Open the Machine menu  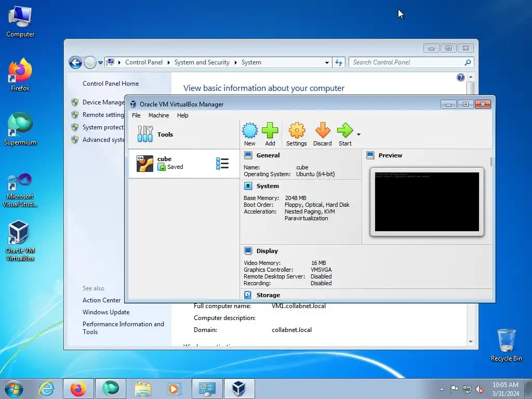[x=158, y=115]
